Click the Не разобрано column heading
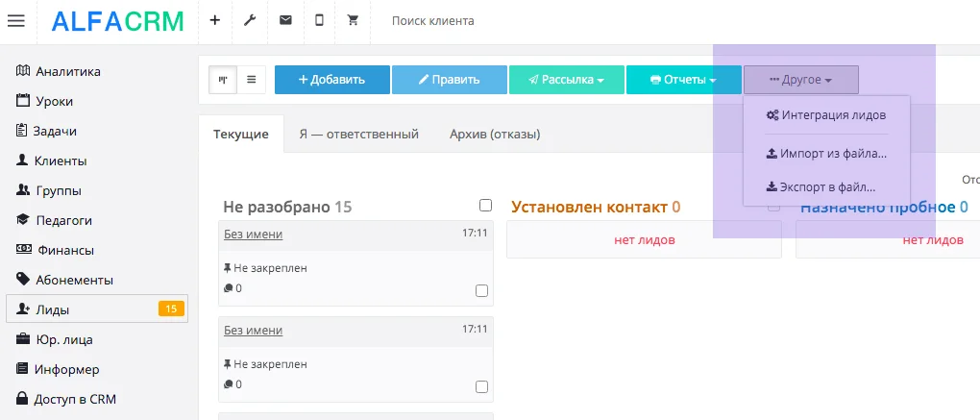 [287, 207]
